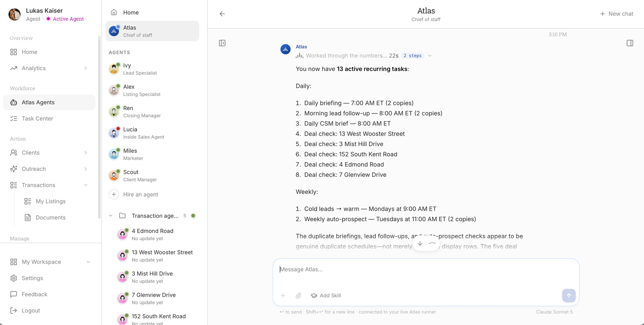644x325 pixels.
Task: Click the Hire an agent plus icon
Action: [114, 194]
